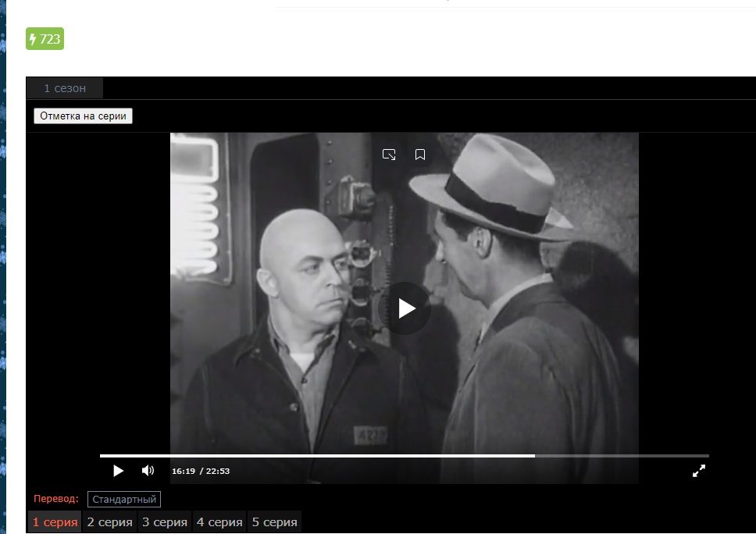Select the '1 серия' episode tab
The width and height of the screenshot is (756, 534).
click(55, 522)
